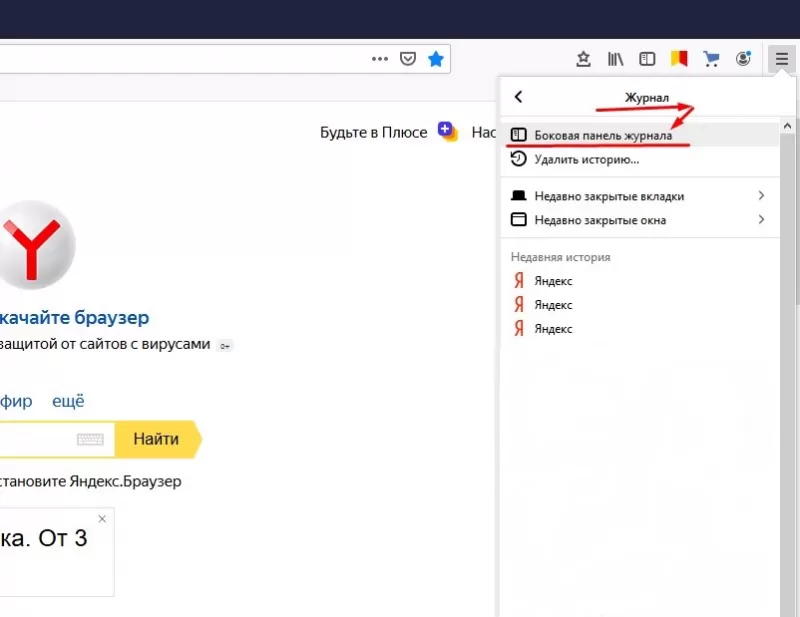Viewport: 800px width, 617px height.
Task: Click the recently closed windows icon
Action: click(x=518, y=219)
